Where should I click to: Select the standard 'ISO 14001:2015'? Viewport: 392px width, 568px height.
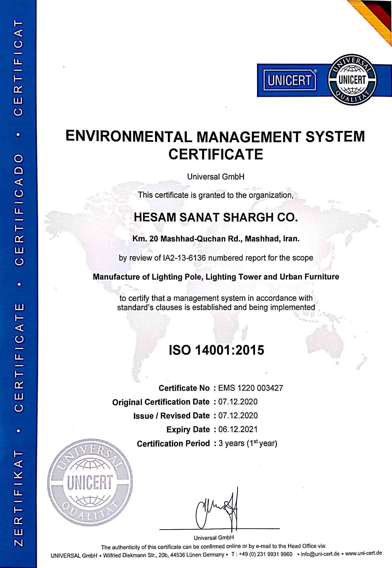(216, 350)
